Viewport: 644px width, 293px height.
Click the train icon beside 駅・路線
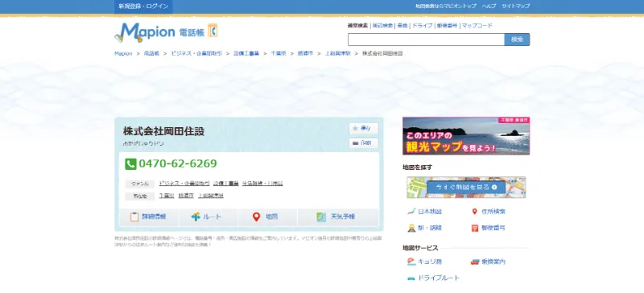coord(411,228)
